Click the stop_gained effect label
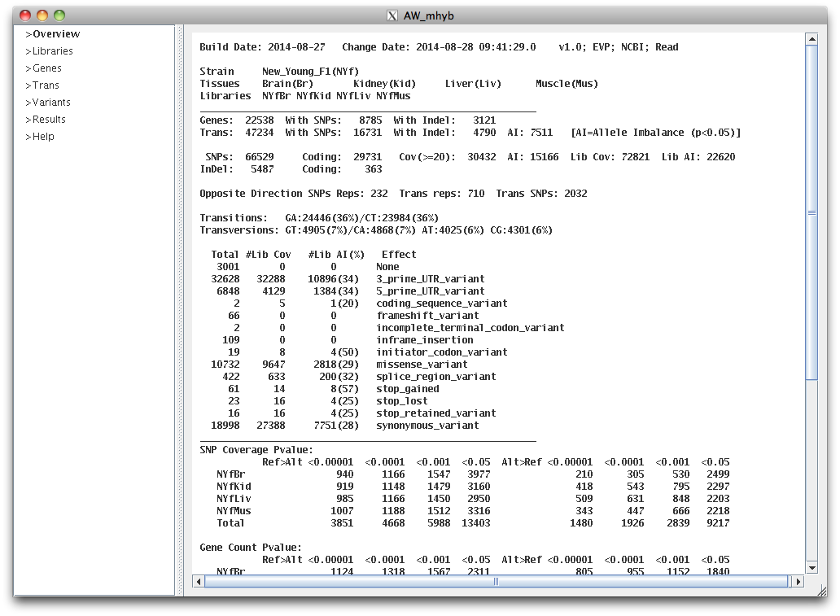This screenshot has width=840, height=616. click(x=407, y=389)
